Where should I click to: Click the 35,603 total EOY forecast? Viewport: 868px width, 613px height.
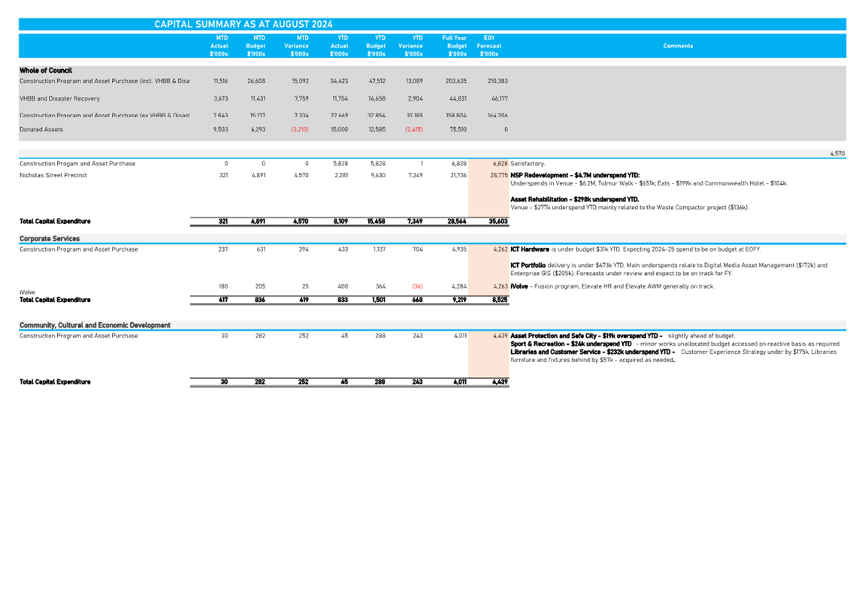click(x=498, y=222)
